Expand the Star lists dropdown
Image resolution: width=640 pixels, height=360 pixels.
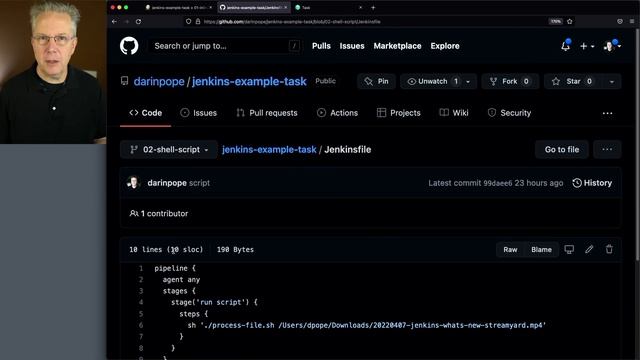coord(611,81)
